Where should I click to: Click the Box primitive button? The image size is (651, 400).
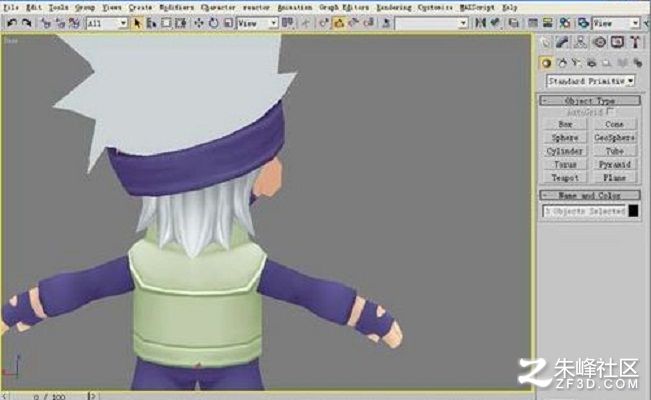point(565,124)
